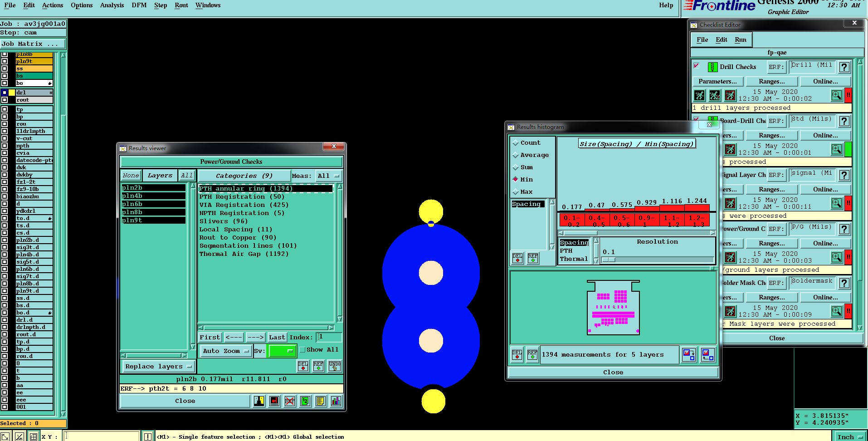
Task: Click the First navigation button
Action: pyautogui.click(x=210, y=338)
